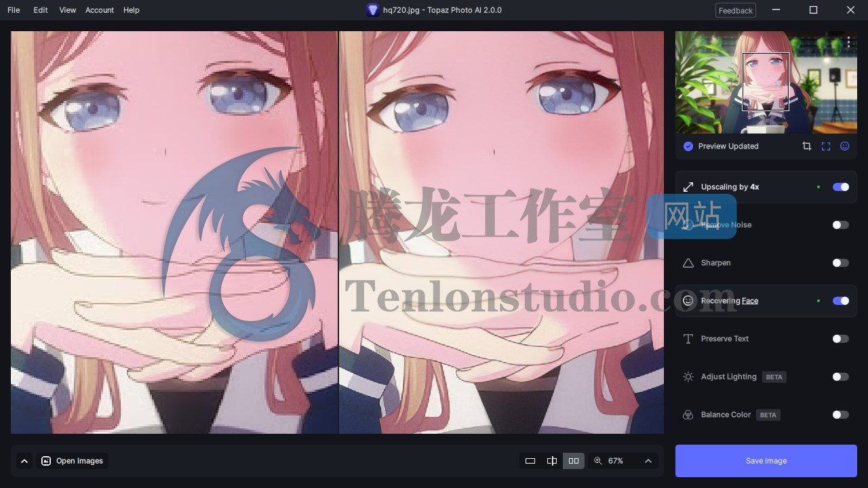The image size is (868, 488).
Task: Click the Preserve Text T icon
Action: click(688, 339)
